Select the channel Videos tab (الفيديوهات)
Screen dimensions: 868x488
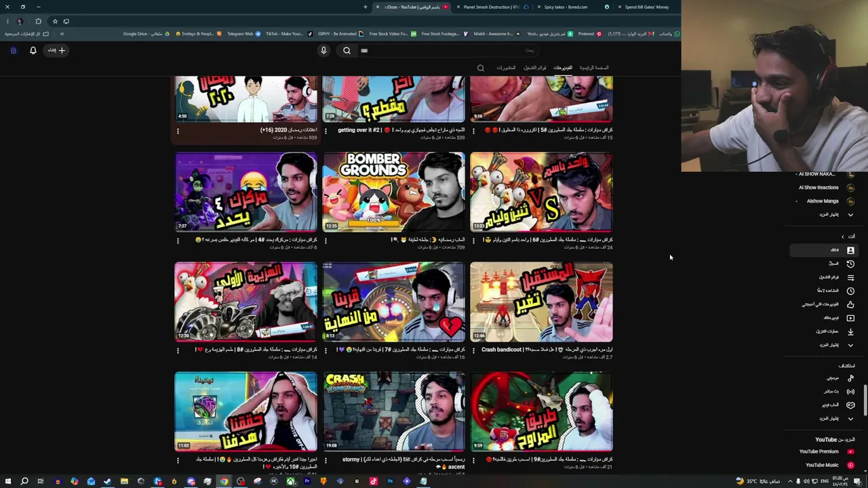pyautogui.click(x=563, y=68)
